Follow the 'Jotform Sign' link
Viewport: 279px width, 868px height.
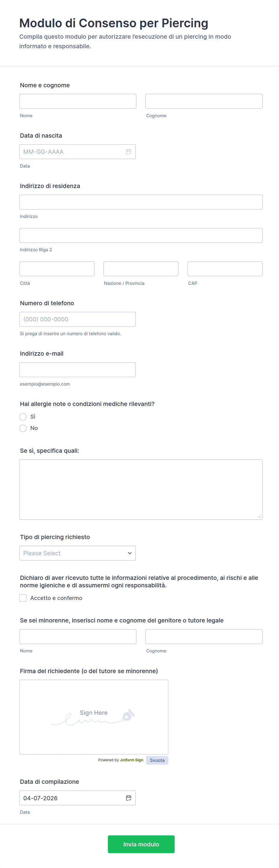tap(131, 760)
